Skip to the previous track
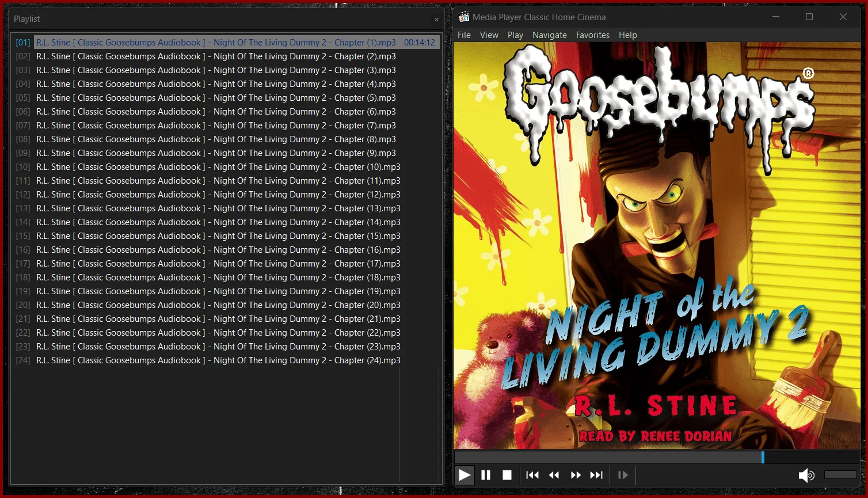868x498 pixels. coord(532,475)
